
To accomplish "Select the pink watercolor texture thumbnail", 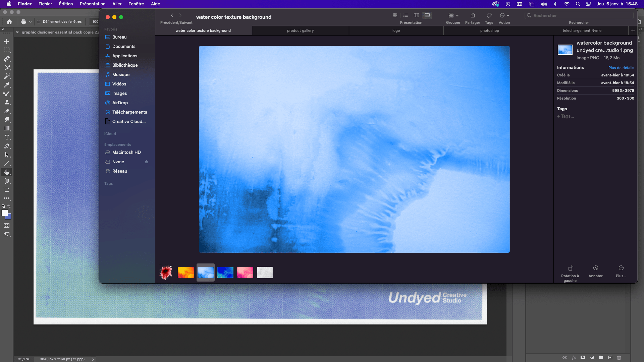I will (x=245, y=272).
